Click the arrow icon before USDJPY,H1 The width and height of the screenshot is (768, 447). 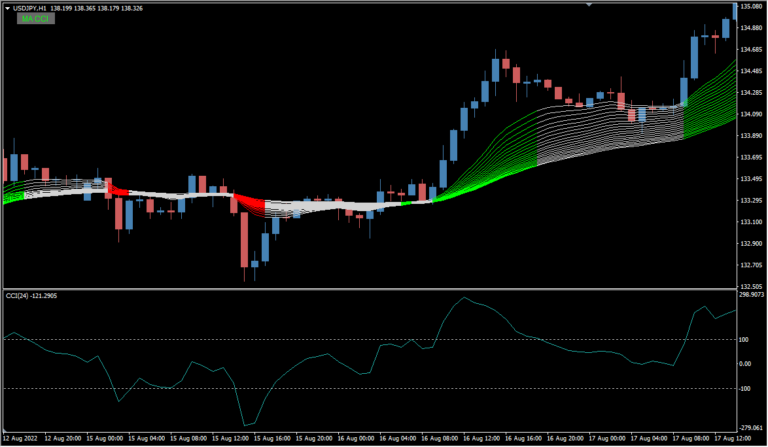tap(6, 6)
